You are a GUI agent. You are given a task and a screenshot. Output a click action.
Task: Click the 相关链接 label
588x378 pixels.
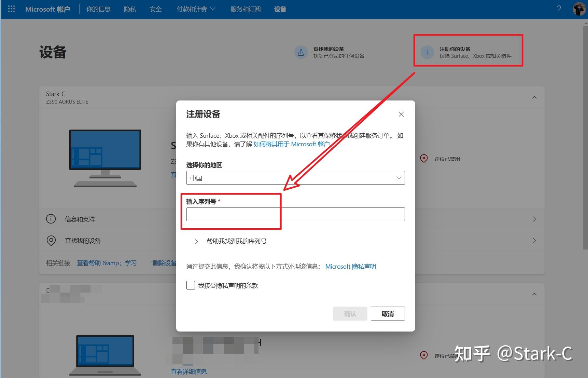(x=58, y=263)
